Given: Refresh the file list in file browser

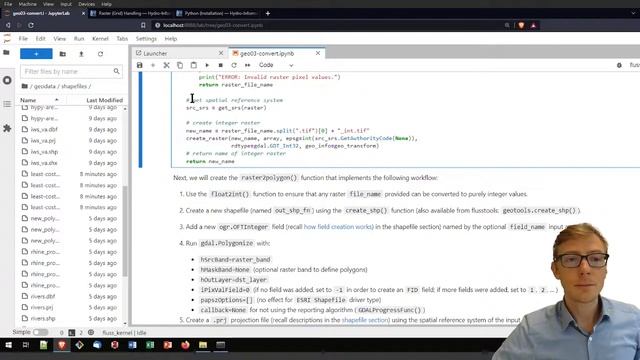Looking at the screenshot, I should point(100,54).
